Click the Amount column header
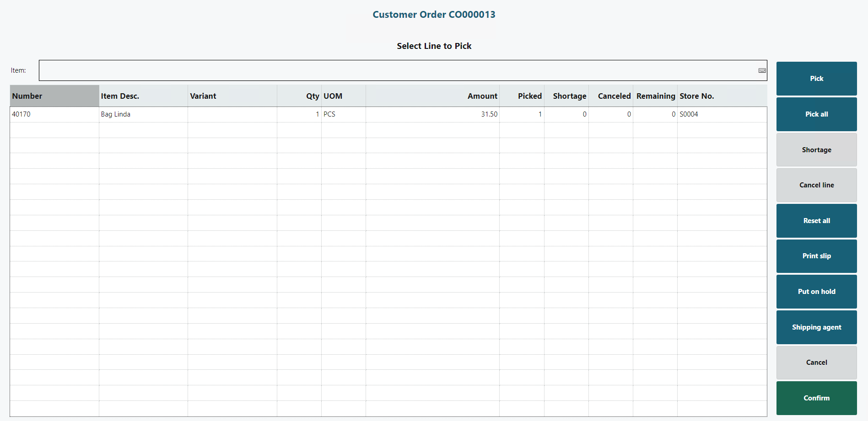 (432, 96)
